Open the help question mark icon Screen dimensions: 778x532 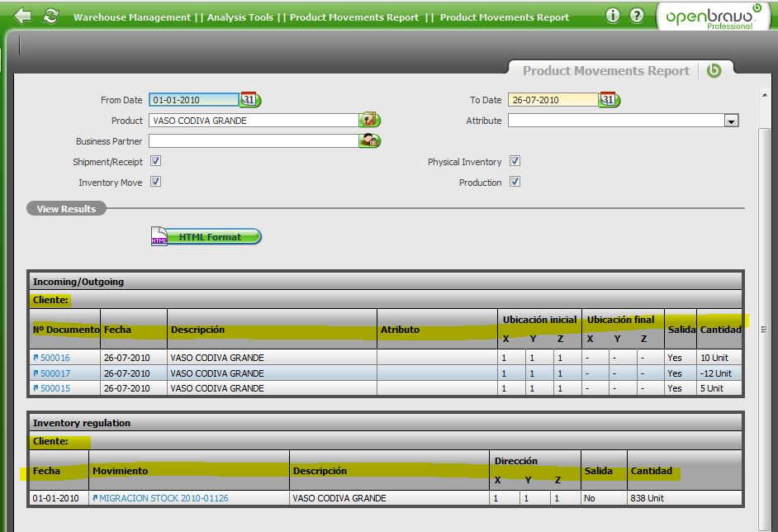click(x=637, y=16)
